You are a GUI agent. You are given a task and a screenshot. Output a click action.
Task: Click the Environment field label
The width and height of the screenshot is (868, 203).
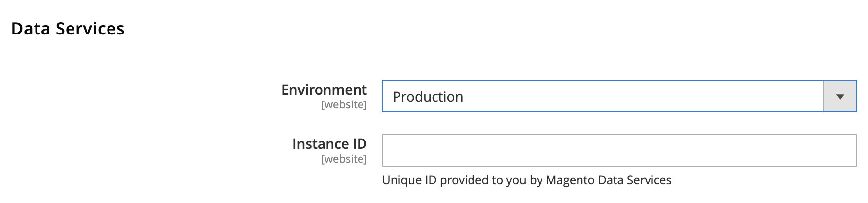click(324, 90)
